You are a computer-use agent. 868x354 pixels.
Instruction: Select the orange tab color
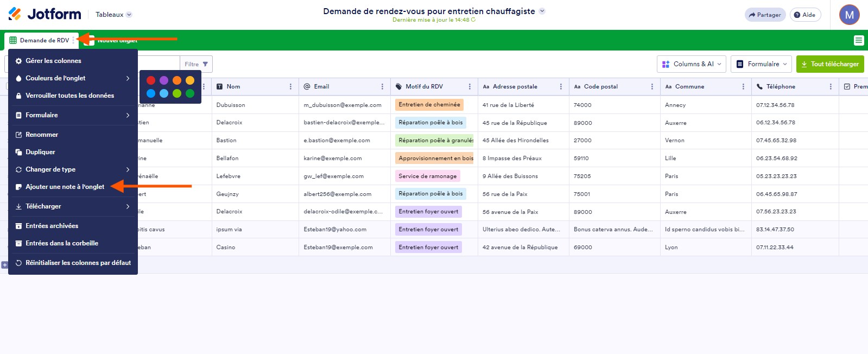(x=177, y=80)
